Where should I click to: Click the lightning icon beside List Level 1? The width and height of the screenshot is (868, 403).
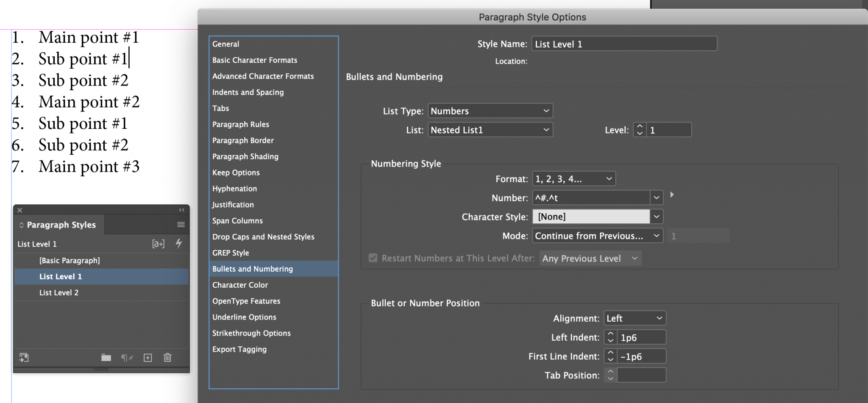(x=178, y=244)
